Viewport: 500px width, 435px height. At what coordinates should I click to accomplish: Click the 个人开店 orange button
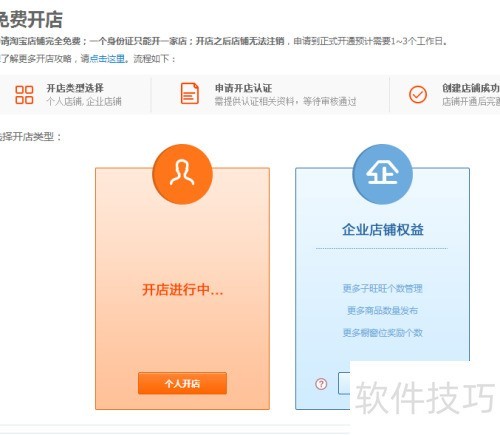click(x=182, y=383)
